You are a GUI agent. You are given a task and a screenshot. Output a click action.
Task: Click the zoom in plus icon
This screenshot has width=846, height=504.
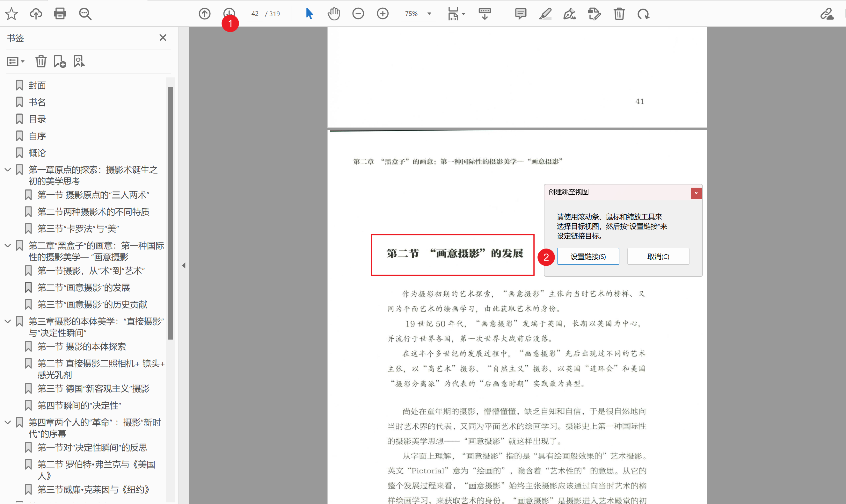click(x=383, y=14)
